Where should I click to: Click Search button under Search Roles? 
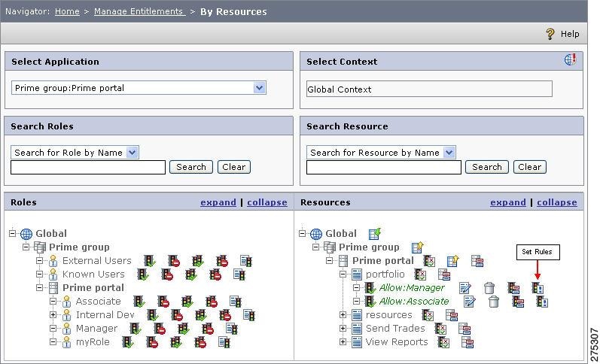pos(191,167)
